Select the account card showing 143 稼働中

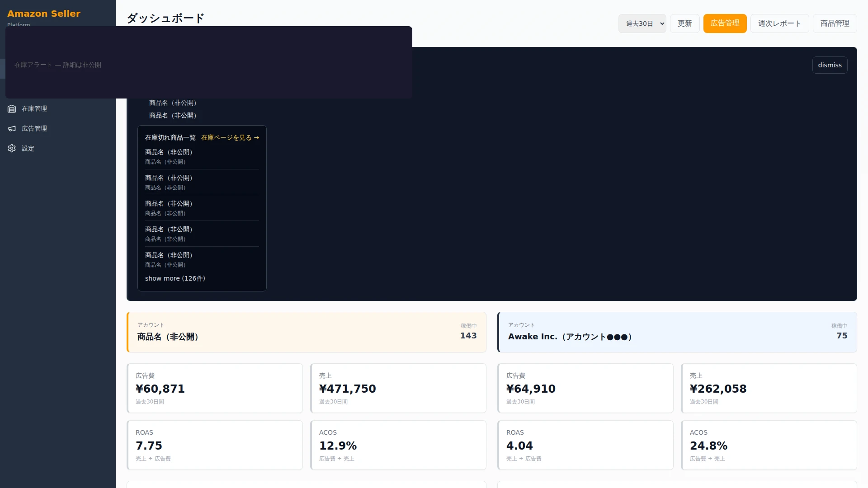[x=307, y=332]
